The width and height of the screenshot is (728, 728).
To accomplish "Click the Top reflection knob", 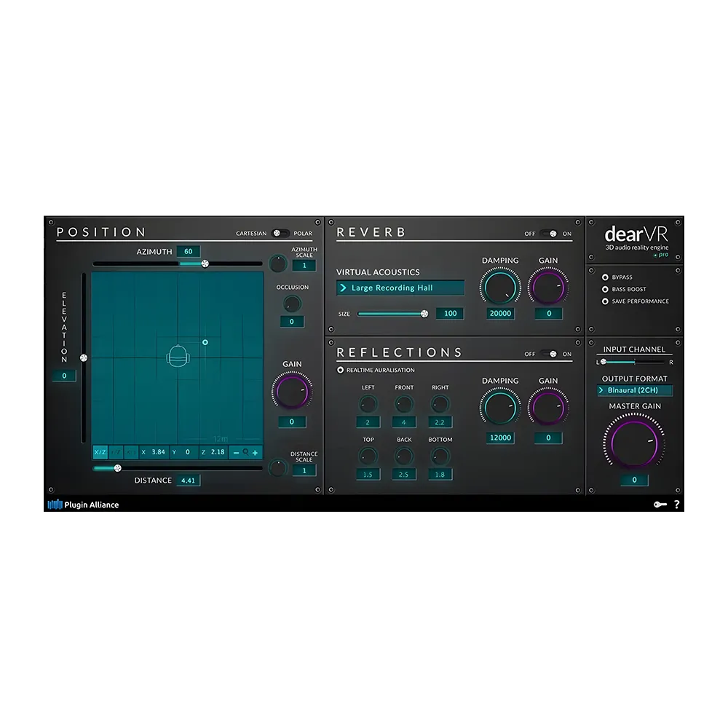I will coord(368,456).
